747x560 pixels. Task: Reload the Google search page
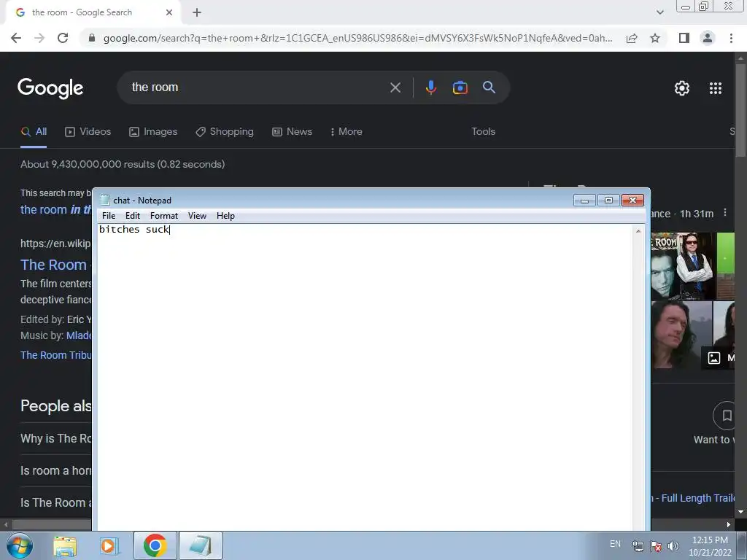click(63, 38)
